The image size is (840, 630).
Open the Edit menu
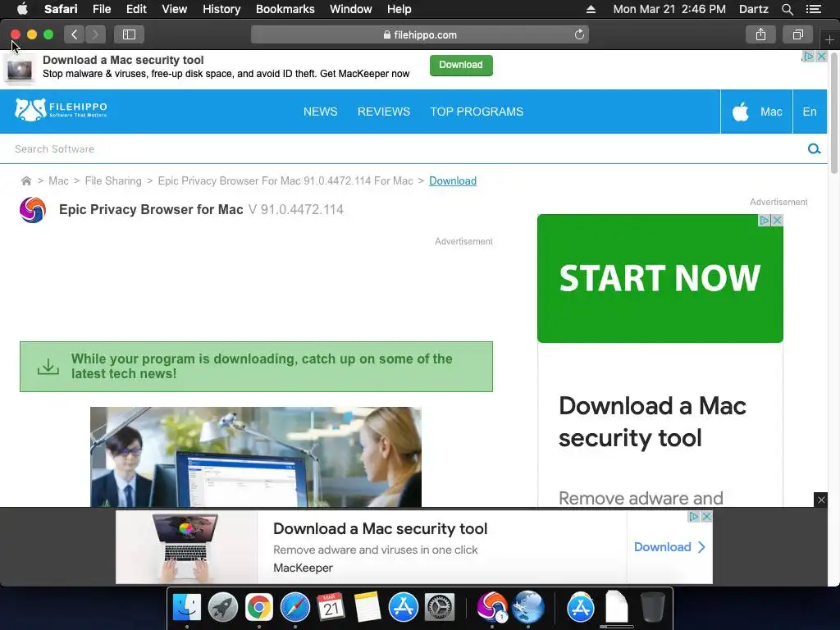coord(136,9)
